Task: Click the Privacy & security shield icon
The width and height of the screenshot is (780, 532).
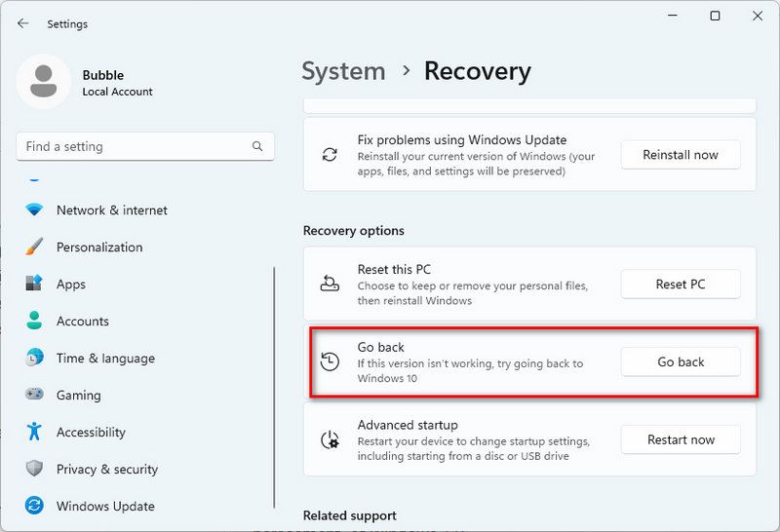Action: (34, 469)
